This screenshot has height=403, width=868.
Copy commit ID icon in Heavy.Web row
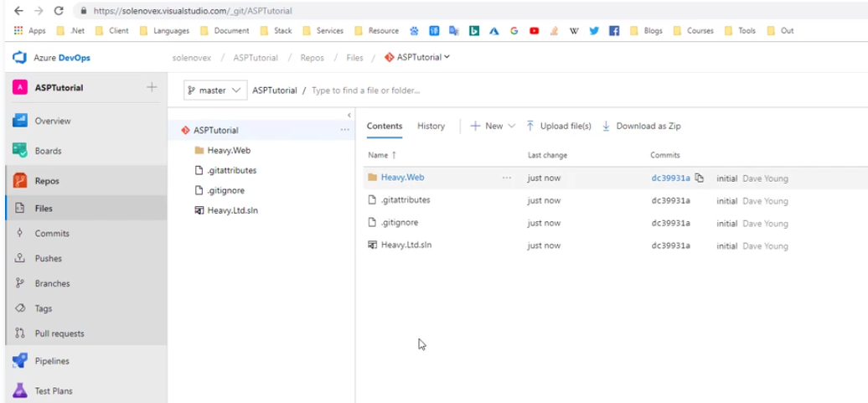pos(699,178)
